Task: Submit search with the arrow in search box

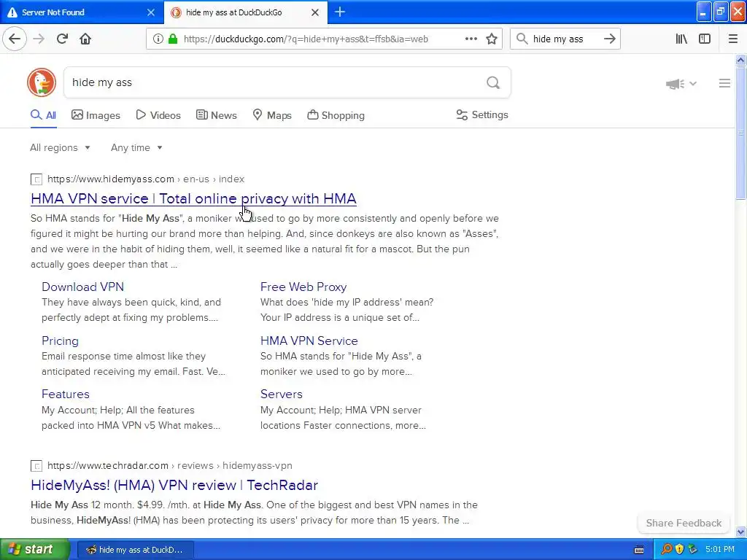Action: (x=609, y=39)
